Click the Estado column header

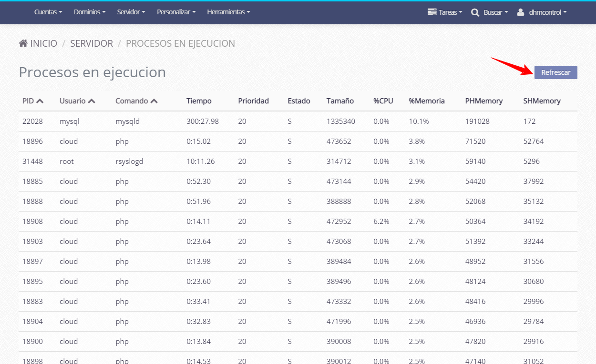pos(299,101)
